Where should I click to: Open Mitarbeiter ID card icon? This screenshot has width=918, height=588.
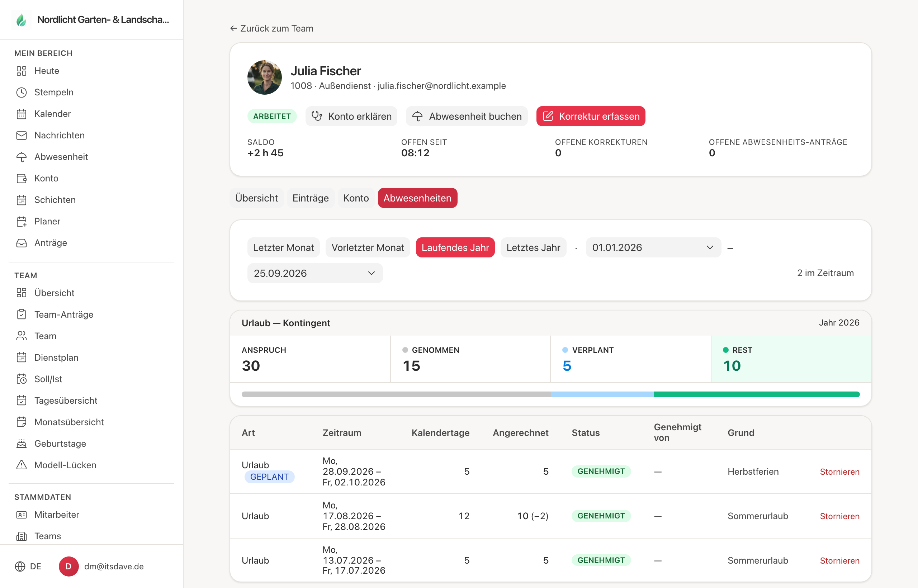[x=22, y=515]
